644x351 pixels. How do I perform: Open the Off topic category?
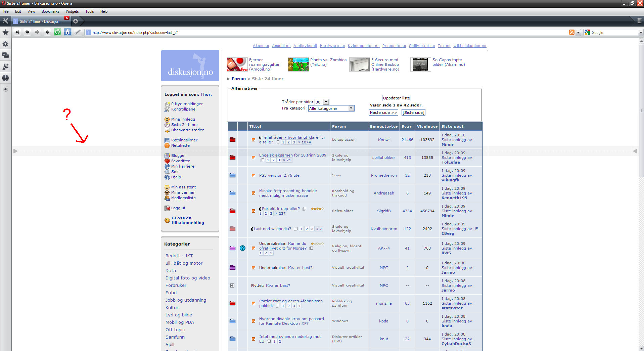175,330
